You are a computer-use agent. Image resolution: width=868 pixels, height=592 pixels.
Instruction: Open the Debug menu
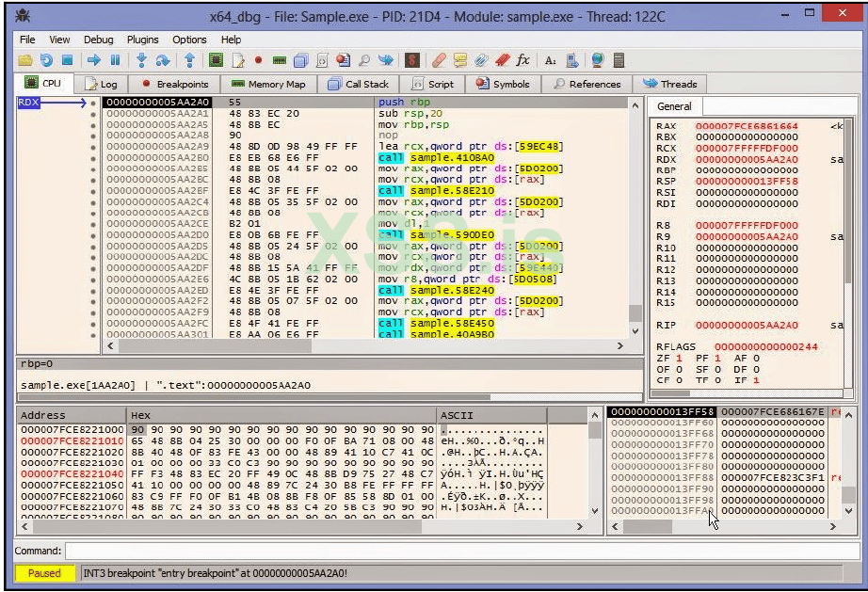tap(98, 40)
